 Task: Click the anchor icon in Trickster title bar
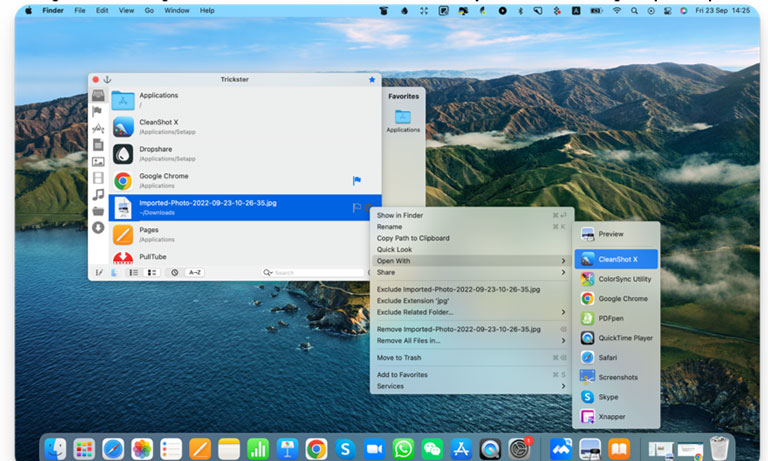pos(107,79)
